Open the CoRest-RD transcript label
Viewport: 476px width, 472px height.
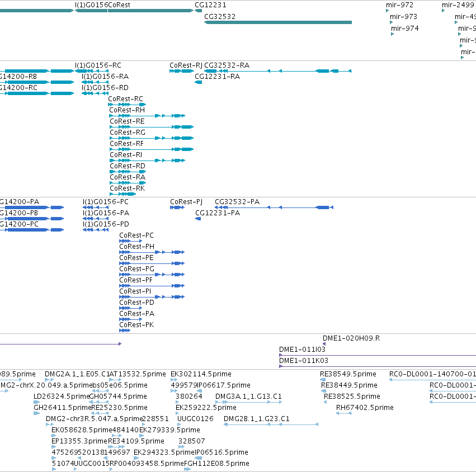click(x=128, y=166)
